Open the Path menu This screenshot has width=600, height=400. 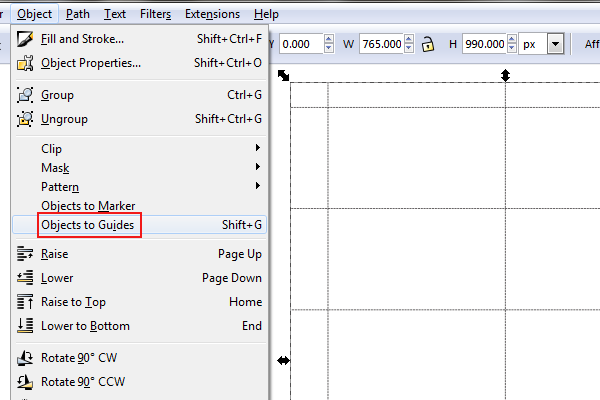tap(78, 14)
